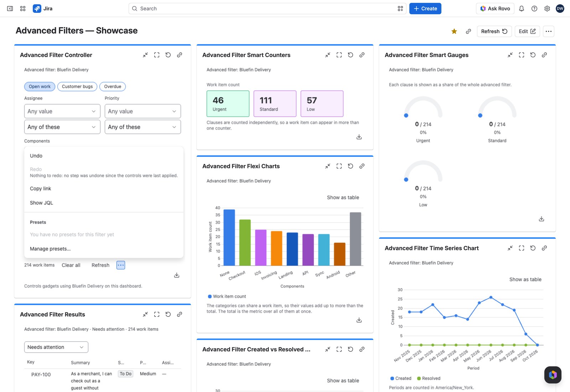This screenshot has height=392, width=570.
Task: Download Smart Counters data
Action: pyautogui.click(x=359, y=137)
